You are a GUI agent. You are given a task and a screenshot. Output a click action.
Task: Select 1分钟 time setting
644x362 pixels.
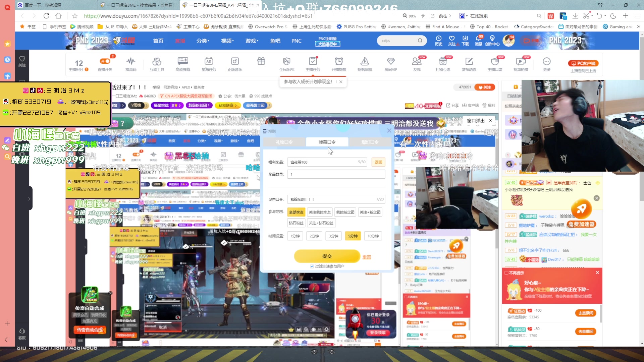[295, 236]
